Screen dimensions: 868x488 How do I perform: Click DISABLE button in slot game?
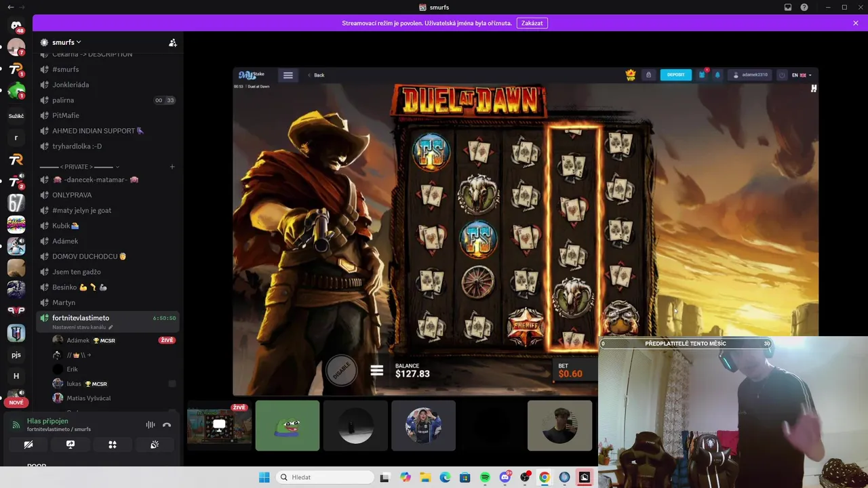342,370
